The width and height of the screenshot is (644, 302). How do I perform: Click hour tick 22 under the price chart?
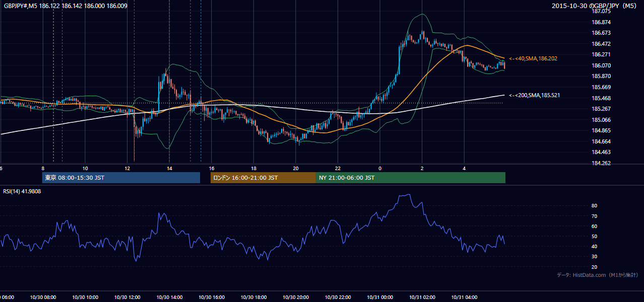[338, 168]
